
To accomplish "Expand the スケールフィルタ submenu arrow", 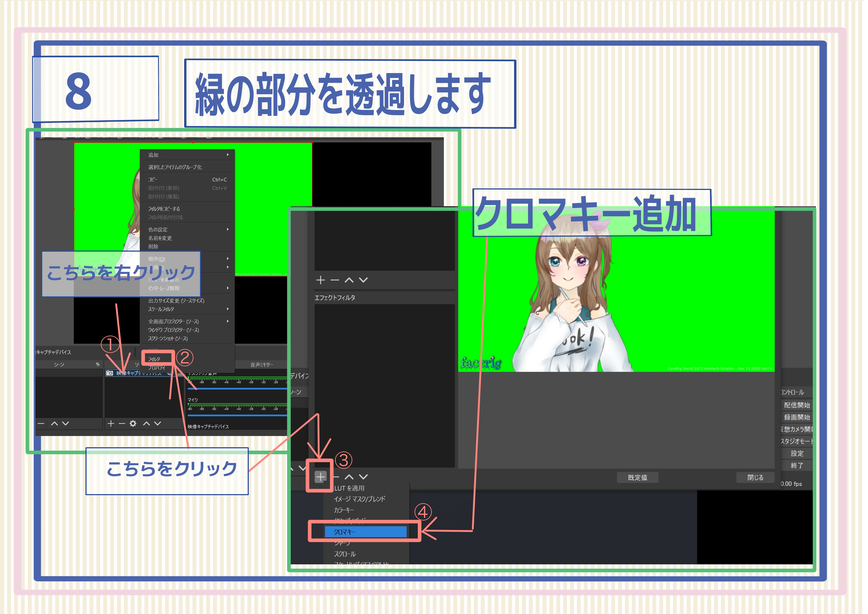I will [x=228, y=309].
